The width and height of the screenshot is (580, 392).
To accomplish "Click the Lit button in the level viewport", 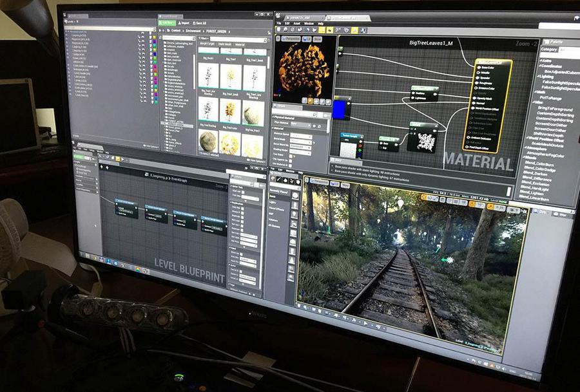I will (334, 183).
